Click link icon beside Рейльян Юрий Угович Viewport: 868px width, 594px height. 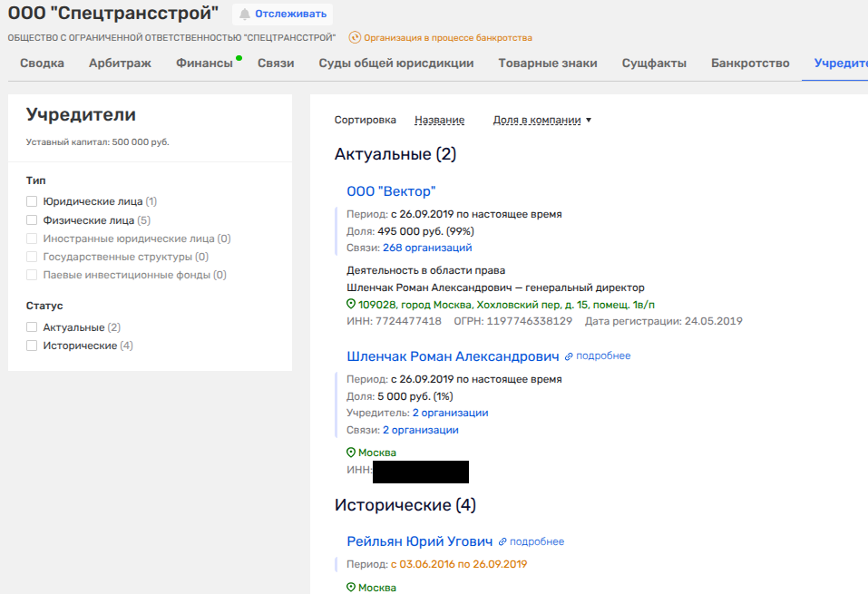502,542
